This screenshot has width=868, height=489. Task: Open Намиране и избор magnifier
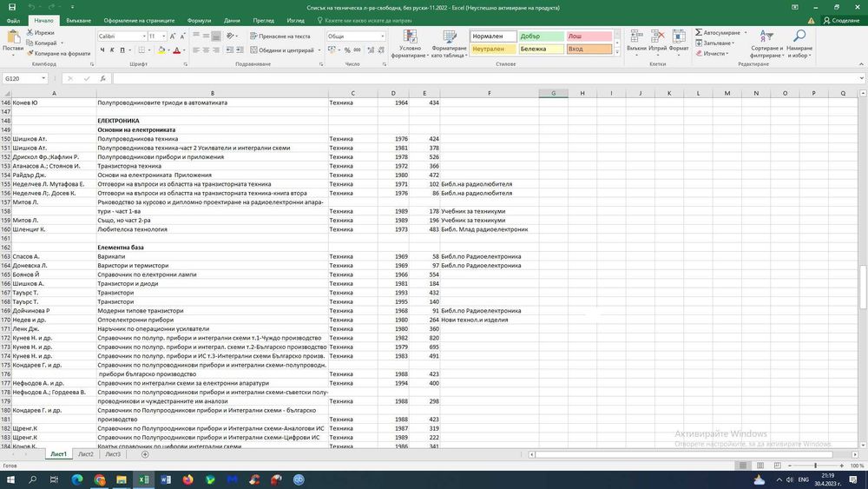799,43
